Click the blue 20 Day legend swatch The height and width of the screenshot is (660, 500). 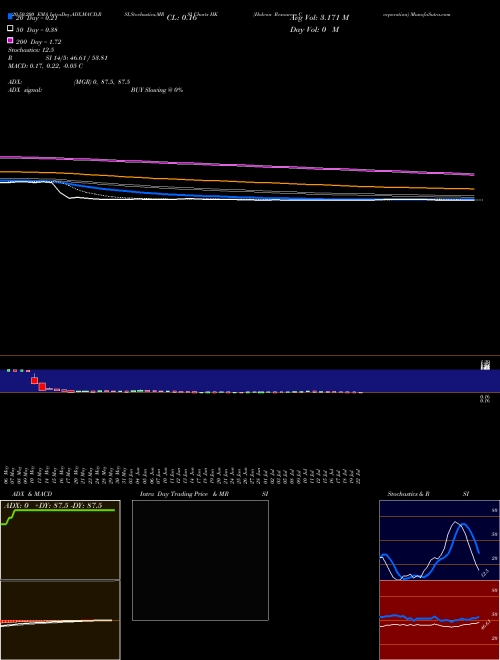[x=10, y=16]
